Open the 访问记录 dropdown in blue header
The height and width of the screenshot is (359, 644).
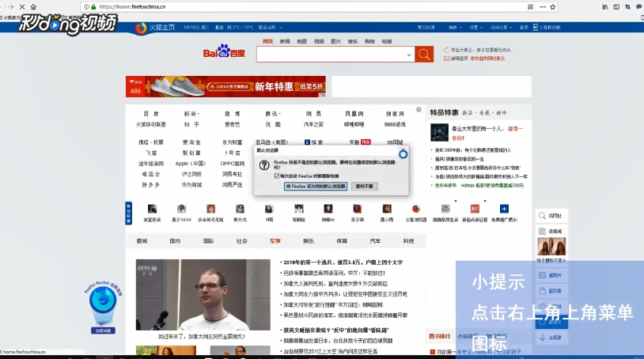tap(501, 28)
